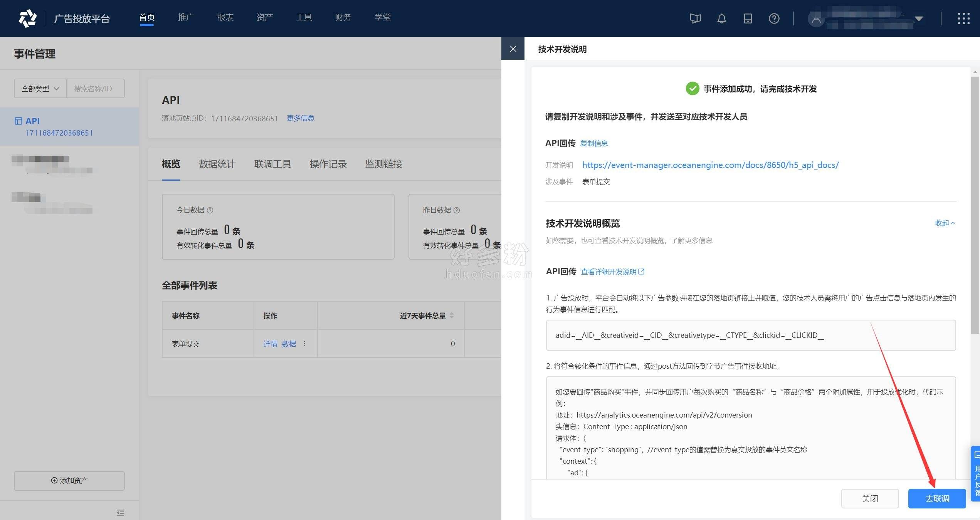Click the guide/book icon in top bar
980x520 pixels.
696,18
